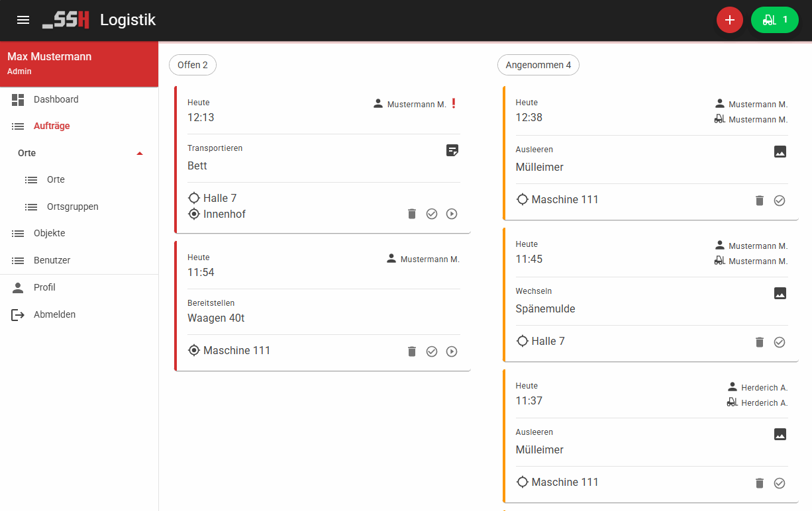This screenshot has height=511, width=812.
Task: Click the green forklift counter button
Action: 774,20
